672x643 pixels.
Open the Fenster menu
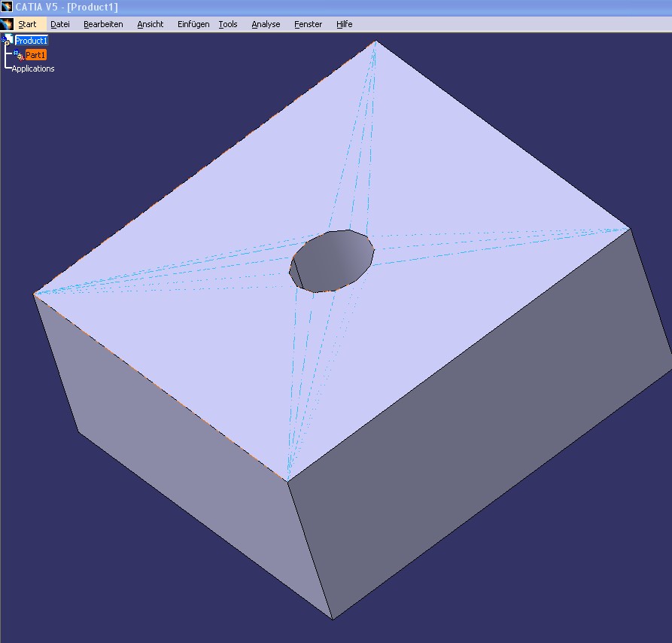308,24
